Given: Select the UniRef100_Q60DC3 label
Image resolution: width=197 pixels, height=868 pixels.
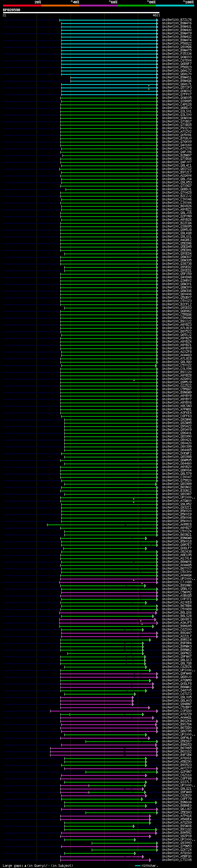Looking at the screenshot, I should [176, 619].
